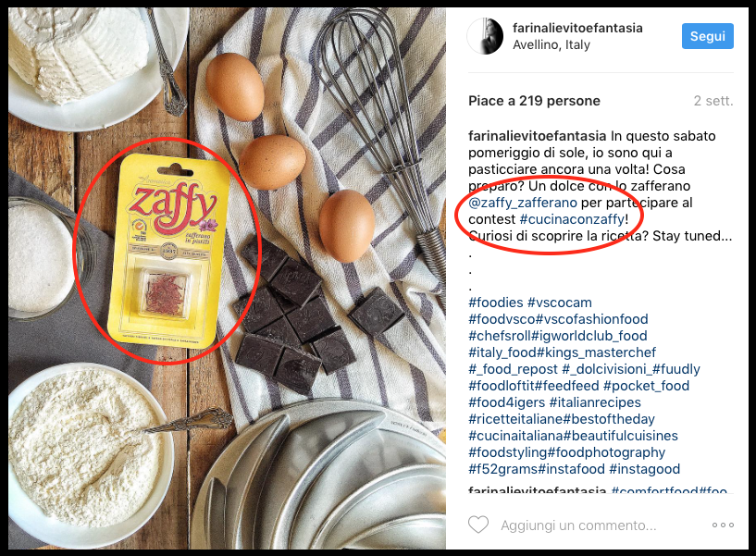Open the #vscocam hashtag
Screen dimensions: 756x556
pos(559,303)
